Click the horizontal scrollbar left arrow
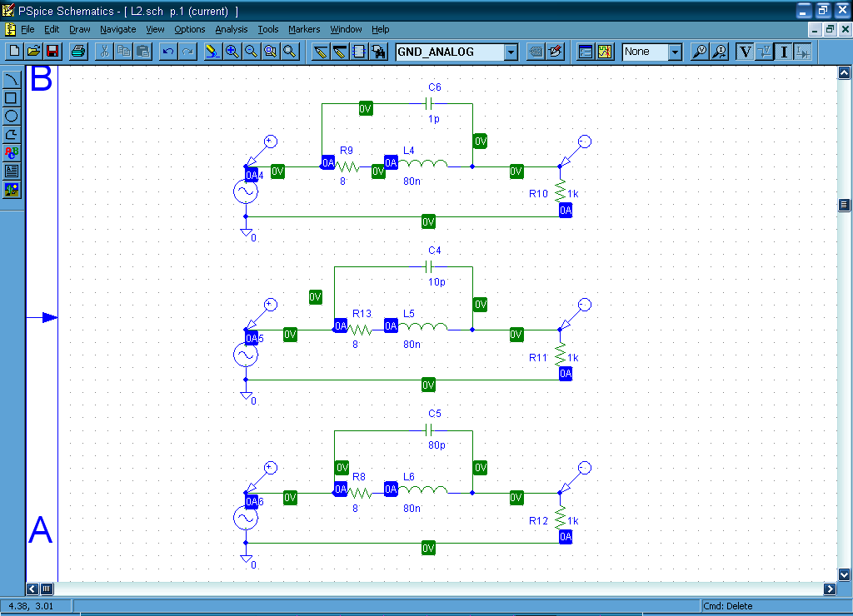Viewport: 853px width, 616px height. 32,589
